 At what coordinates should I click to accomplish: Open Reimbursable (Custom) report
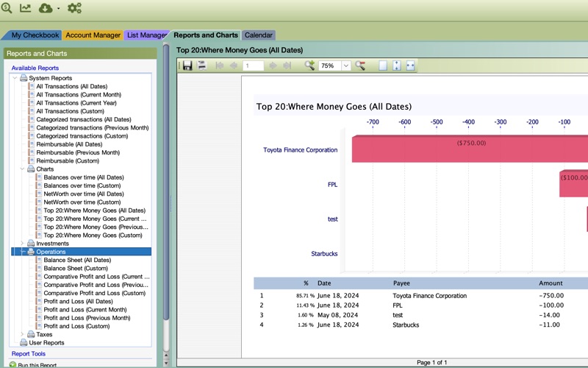68,160
